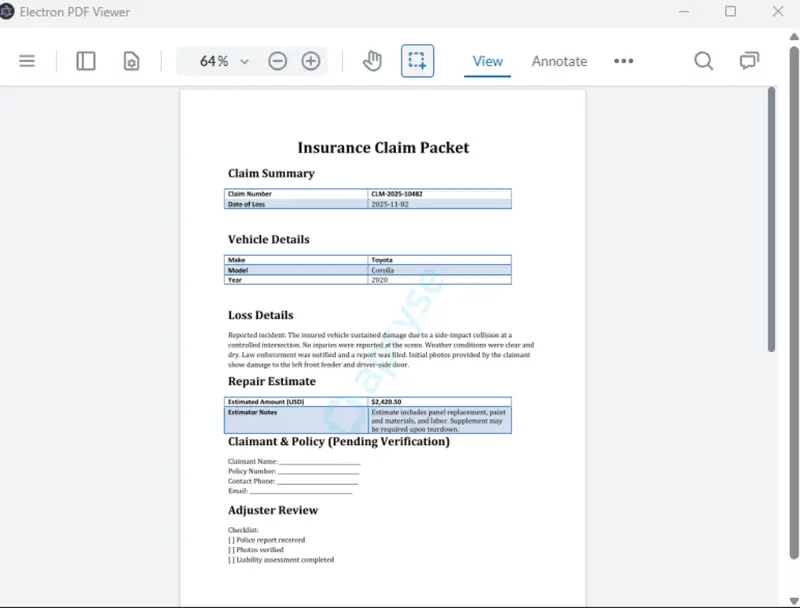800x608 pixels.
Task: Switch to the Annotate tab
Action: pyautogui.click(x=559, y=61)
